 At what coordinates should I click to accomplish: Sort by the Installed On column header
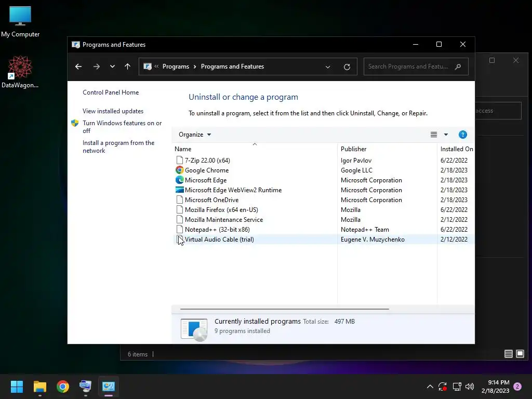[457, 149]
